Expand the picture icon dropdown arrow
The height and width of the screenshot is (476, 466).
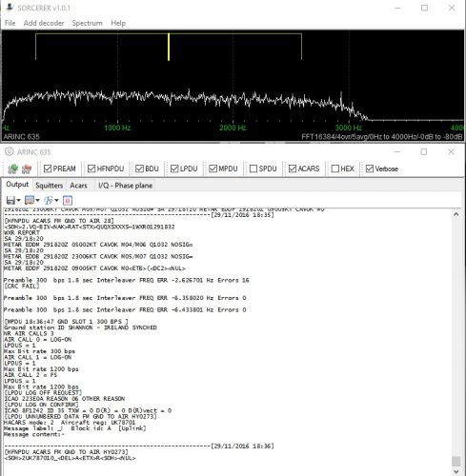coord(37,200)
